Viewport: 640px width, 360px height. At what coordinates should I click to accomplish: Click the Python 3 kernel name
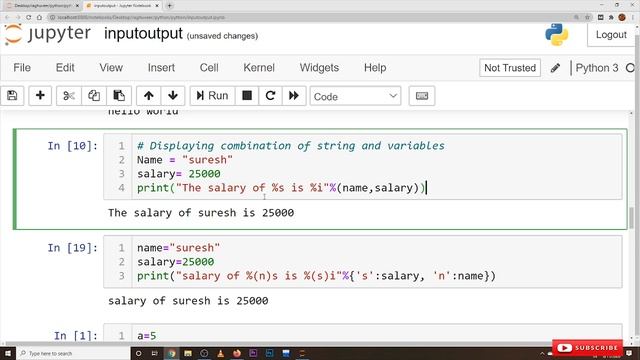(597, 68)
